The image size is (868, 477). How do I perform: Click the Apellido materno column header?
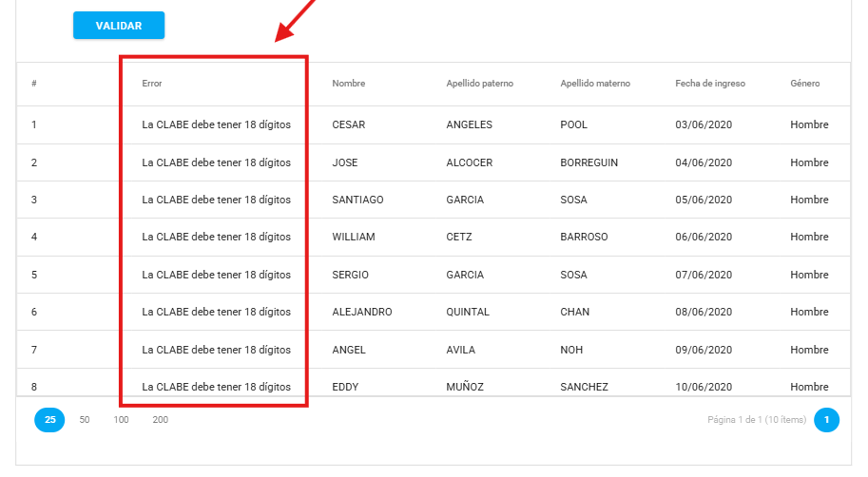point(595,84)
